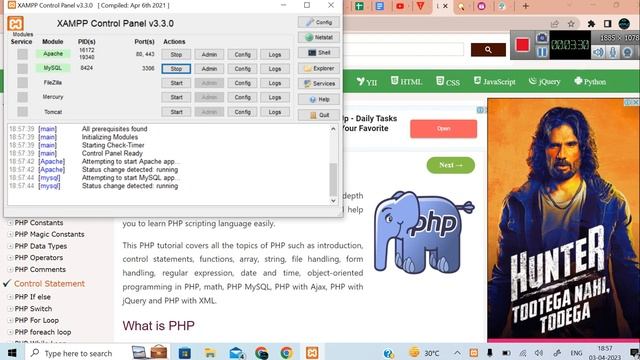The image size is (640, 360).
Task: Quit the XAMPP Control Panel
Action: pyautogui.click(x=319, y=115)
